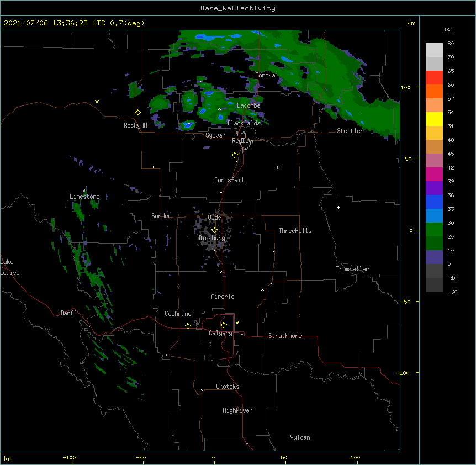Image resolution: width=476 pixels, height=465 pixels.
Task: Click the Lake Louise label
Action: point(10,267)
